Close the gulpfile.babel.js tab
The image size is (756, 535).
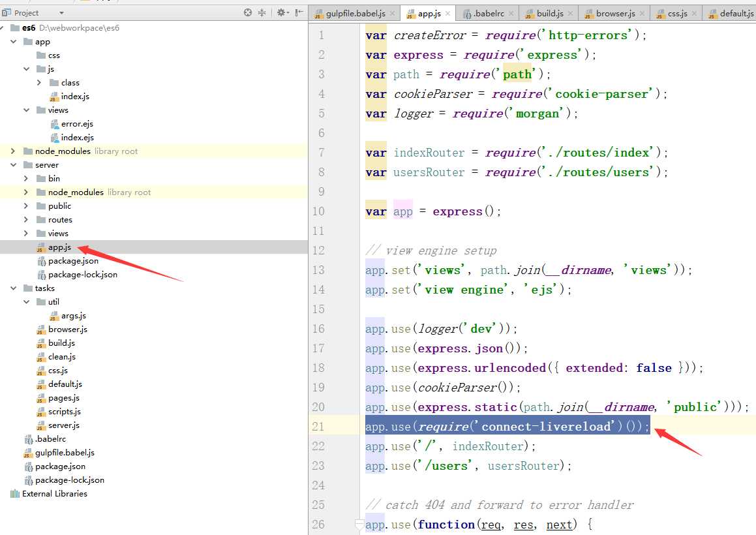coord(393,14)
